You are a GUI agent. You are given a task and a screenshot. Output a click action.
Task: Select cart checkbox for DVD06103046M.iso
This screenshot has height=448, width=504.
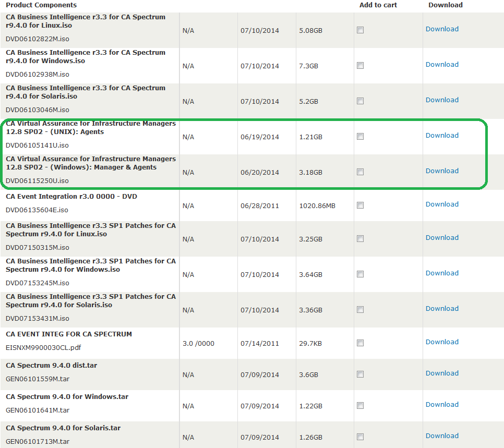pos(360,101)
